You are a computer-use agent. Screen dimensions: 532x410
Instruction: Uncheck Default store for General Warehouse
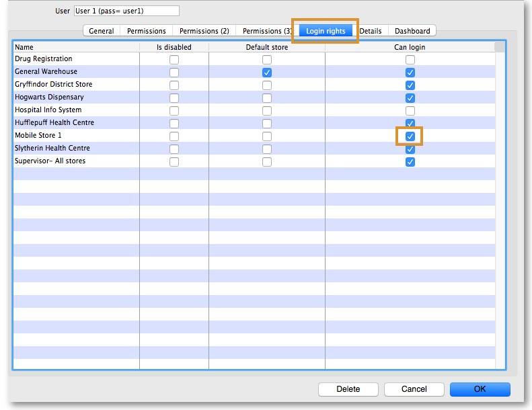(267, 73)
